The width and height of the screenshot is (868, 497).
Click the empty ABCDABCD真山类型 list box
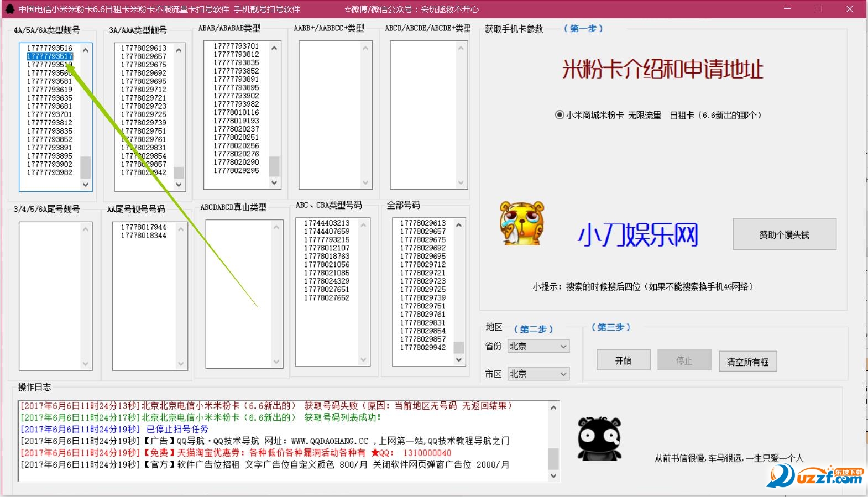point(244,294)
